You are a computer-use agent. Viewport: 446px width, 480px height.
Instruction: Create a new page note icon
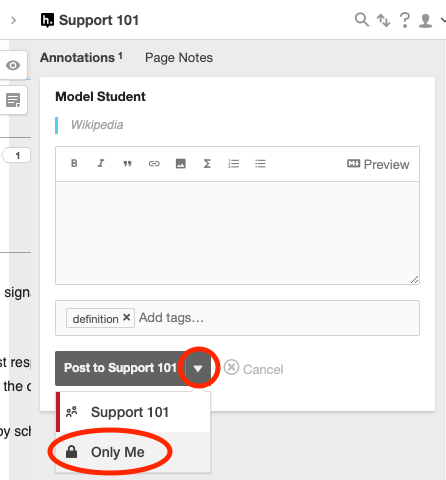coord(13,100)
